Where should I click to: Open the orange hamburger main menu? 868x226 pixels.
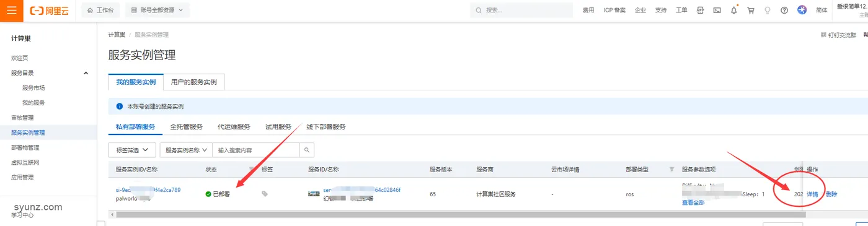pos(12,11)
